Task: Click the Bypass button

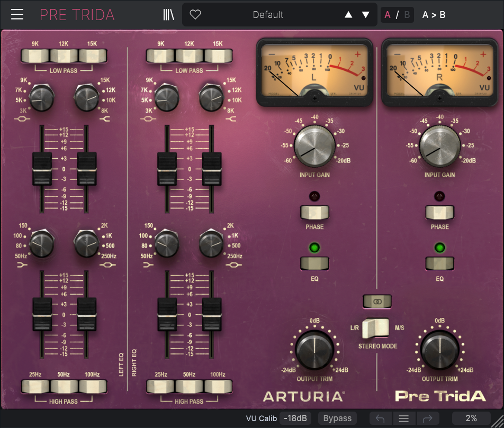Action: (x=337, y=418)
